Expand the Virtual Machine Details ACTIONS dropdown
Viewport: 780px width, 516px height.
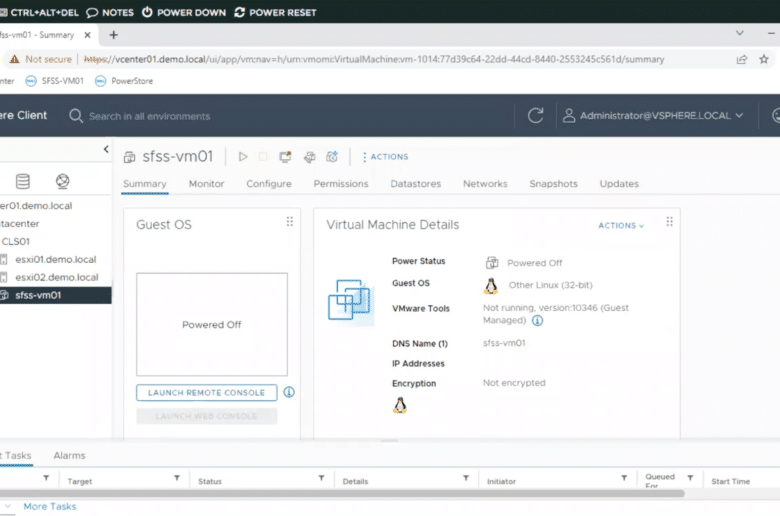[x=621, y=225]
